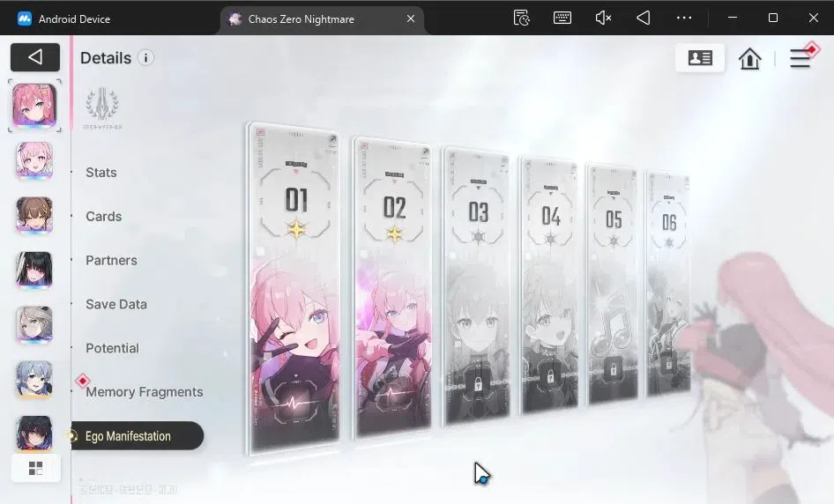834x504 pixels.
Task: Open the character grid view icon
Action: [x=35, y=469]
